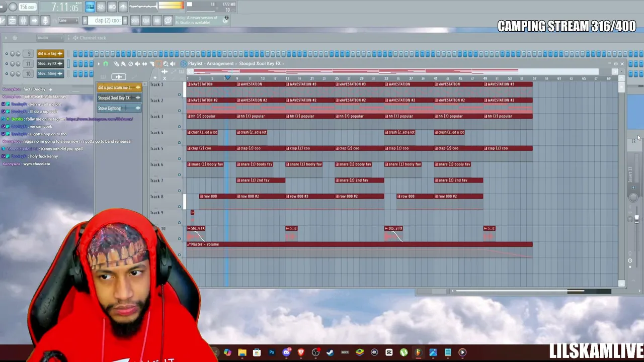The height and width of the screenshot is (362, 644).
Task: Pick 'Stove Lighting' clip in picker
Action: pos(119,108)
